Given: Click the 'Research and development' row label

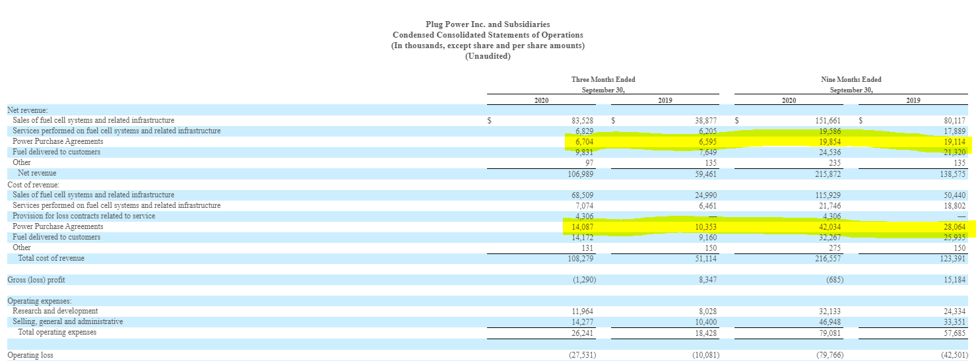Looking at the screenshot, I should (55, 311).
